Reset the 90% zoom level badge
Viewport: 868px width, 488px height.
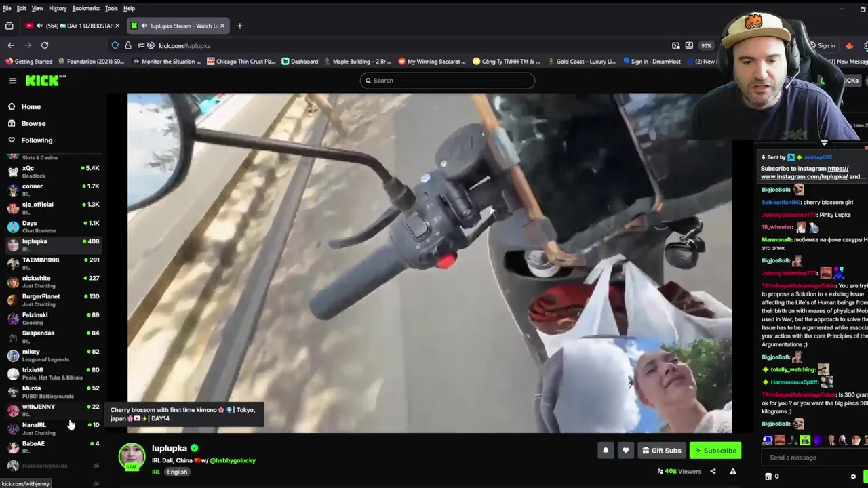[706, 45]
